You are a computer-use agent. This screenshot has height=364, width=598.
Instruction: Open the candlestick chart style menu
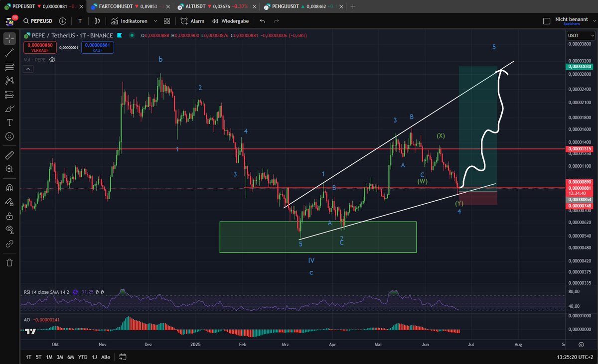[x=97, y=21]
